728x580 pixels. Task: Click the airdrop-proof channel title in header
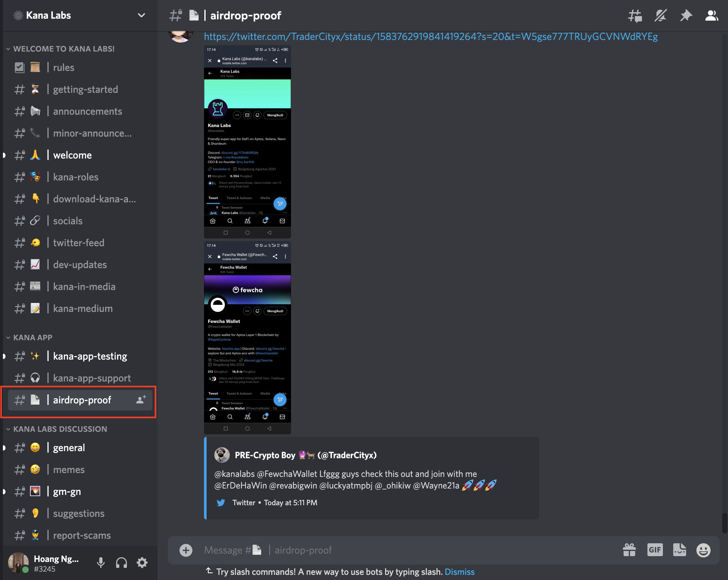[246, 15]
